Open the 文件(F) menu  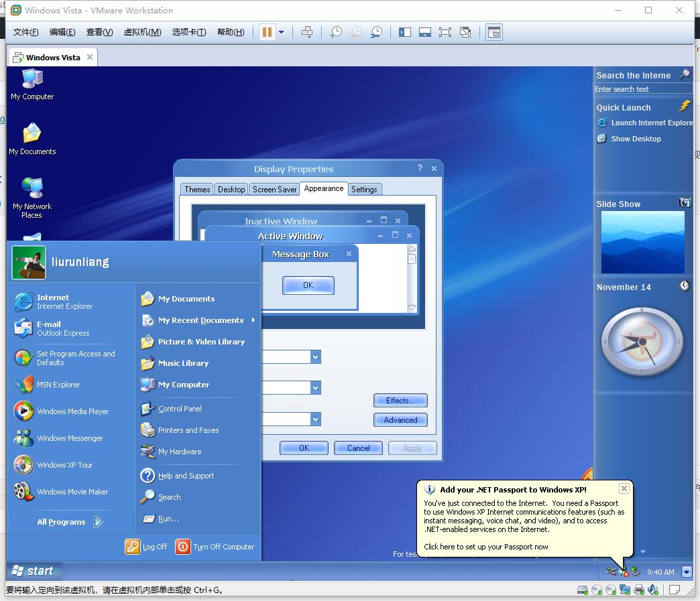25,32
